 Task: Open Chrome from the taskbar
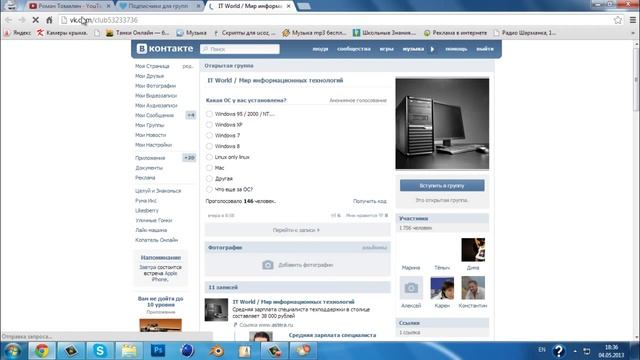(x=42, y=351)
